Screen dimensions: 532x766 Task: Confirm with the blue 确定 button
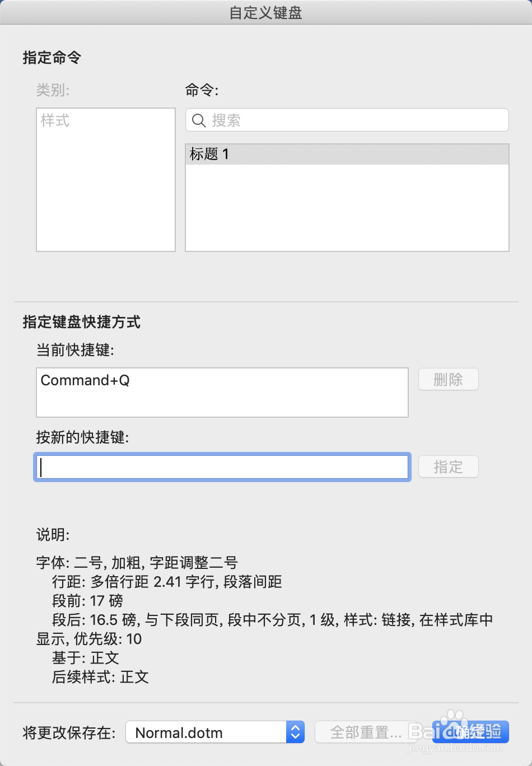pyautogui.click(x=470, y=732)
